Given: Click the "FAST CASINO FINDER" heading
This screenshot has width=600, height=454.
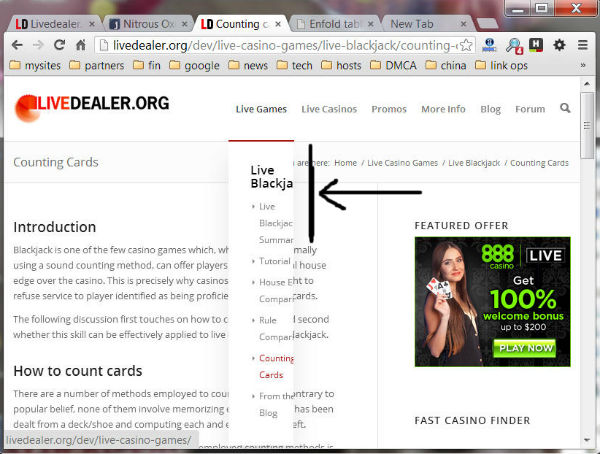Looking at the screenshot, I should tap(472, 420).
